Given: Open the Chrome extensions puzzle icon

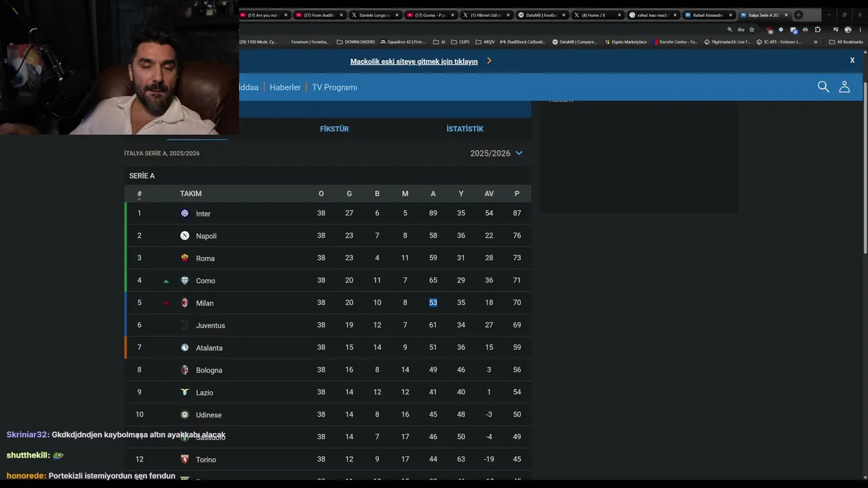Looking at the screenshot, I should point(818,30).
